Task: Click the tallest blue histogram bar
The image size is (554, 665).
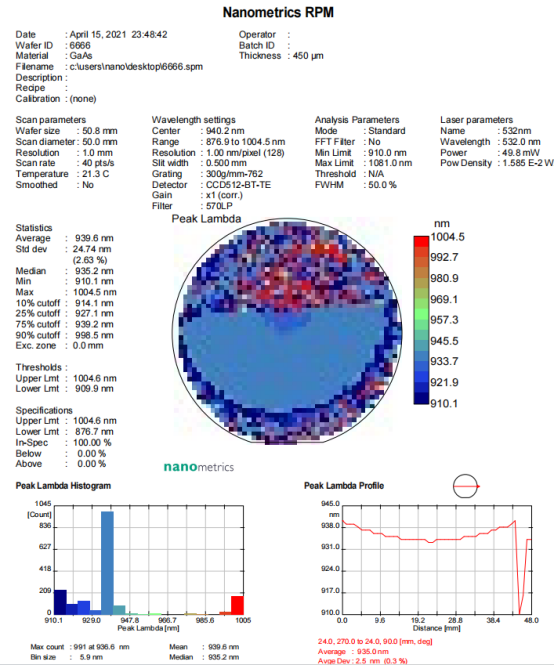Action: coord(107,563)
